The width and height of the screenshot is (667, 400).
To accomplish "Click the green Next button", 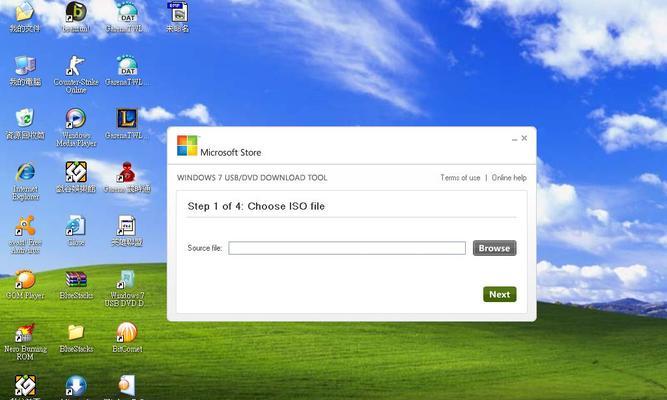I will [499, 294].
